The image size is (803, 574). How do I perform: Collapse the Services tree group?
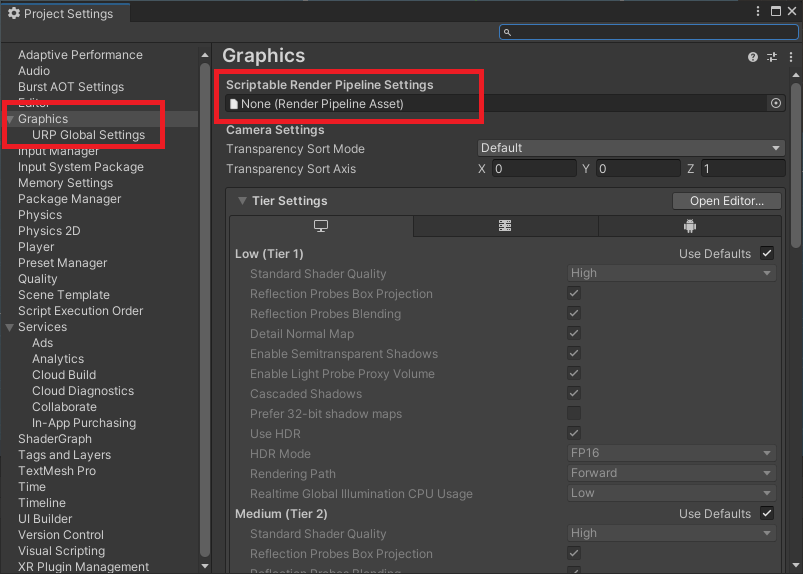click(x=10, y=327)
